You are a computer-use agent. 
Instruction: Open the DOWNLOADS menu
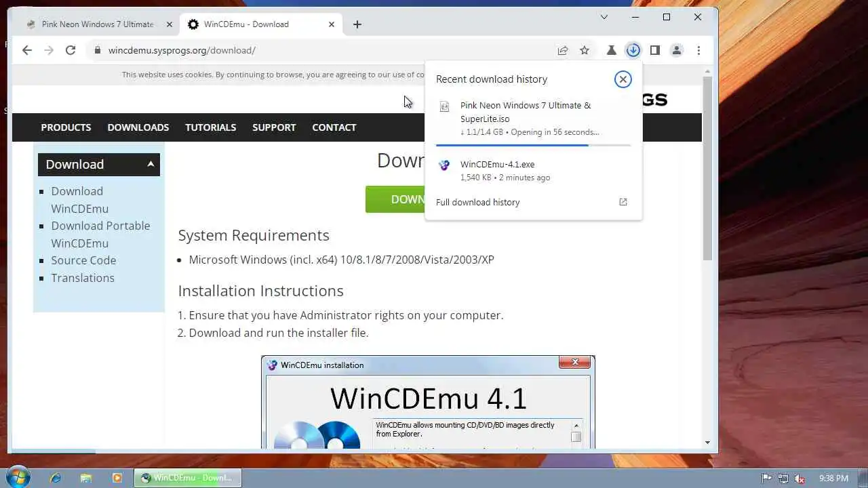[138, 127]
